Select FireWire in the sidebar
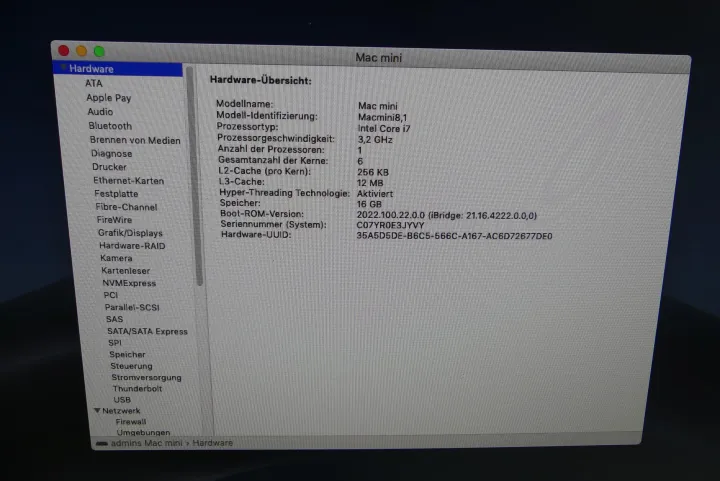This screenshot has width=720, height=481. (x=114, y=220)
